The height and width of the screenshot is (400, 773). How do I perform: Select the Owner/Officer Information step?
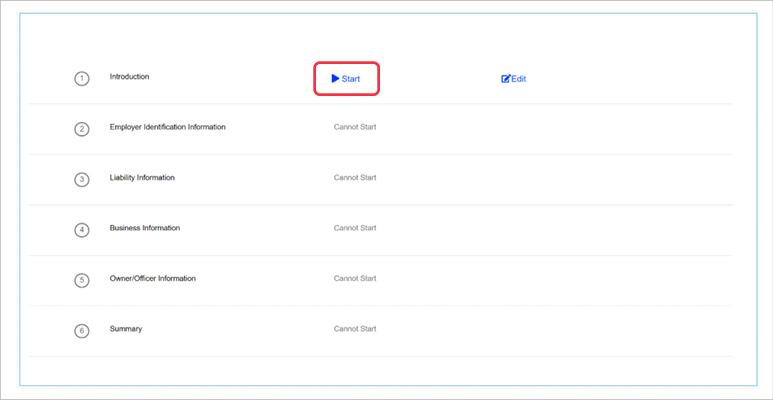pyautogui.click(x=153, y=278)
